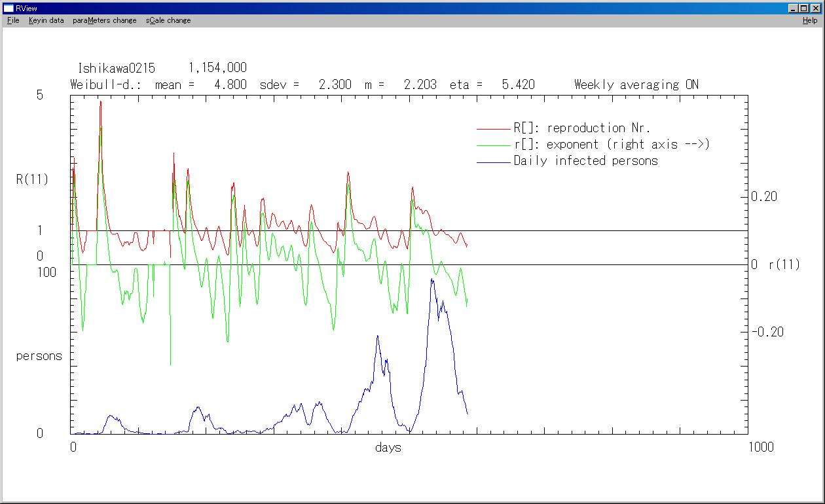825x504 pixels.
Task: Click the 'Weekly averaging ON' text
Action: [x=636, y=84]
